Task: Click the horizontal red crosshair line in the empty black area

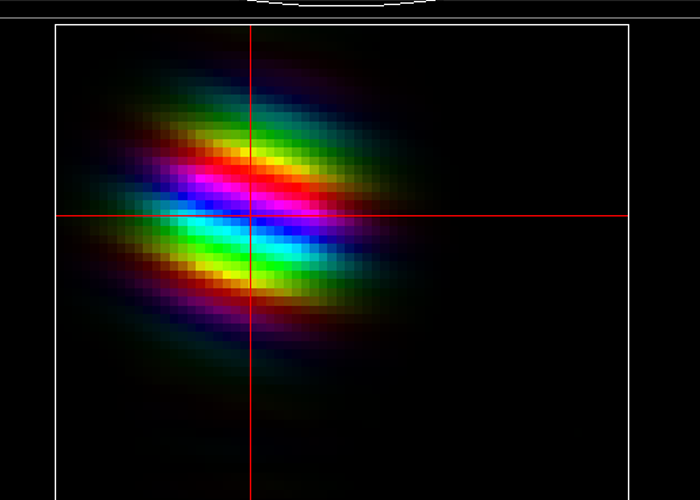Action: pyautogui.click(x=527, y=216)
